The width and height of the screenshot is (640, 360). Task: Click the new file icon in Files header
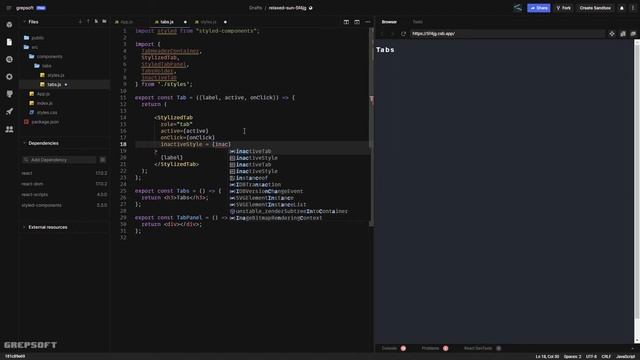96,22
